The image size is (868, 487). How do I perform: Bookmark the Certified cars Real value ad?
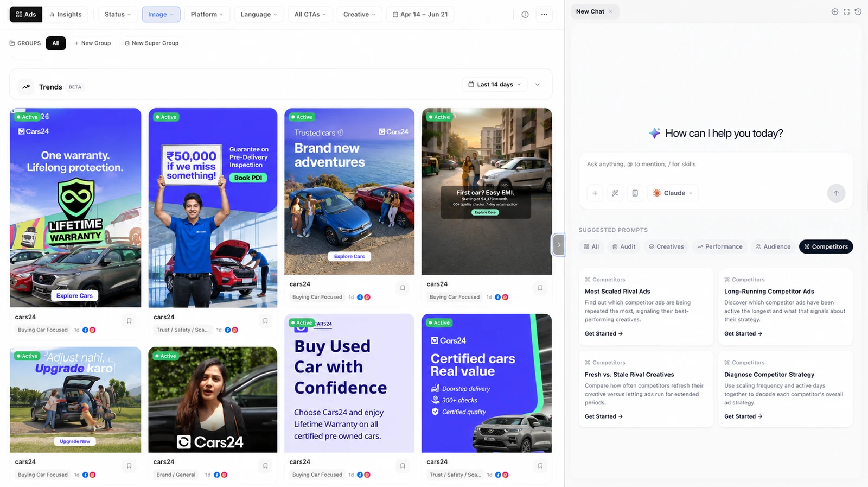click(x=540, y=466)
